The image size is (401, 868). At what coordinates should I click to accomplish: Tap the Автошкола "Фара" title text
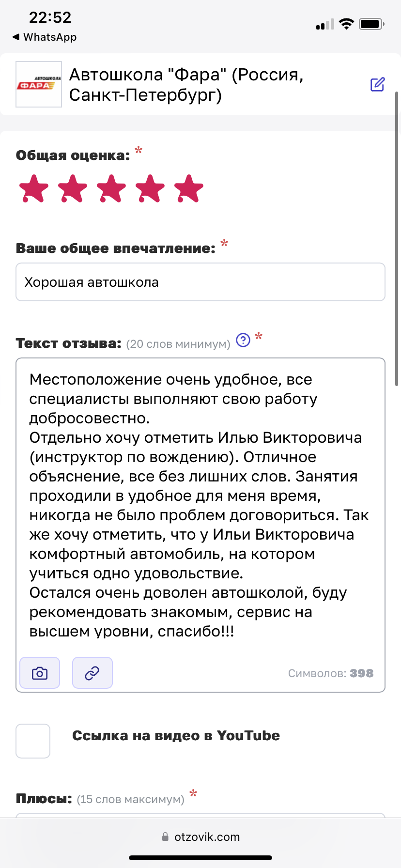coord(186,84)
